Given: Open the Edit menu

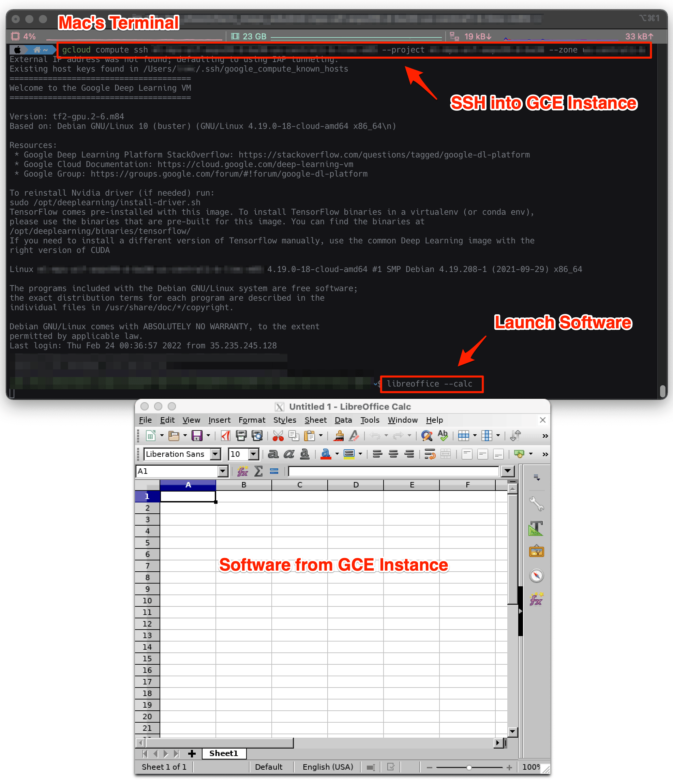Looking at the screenshot, I should point(167,420).
